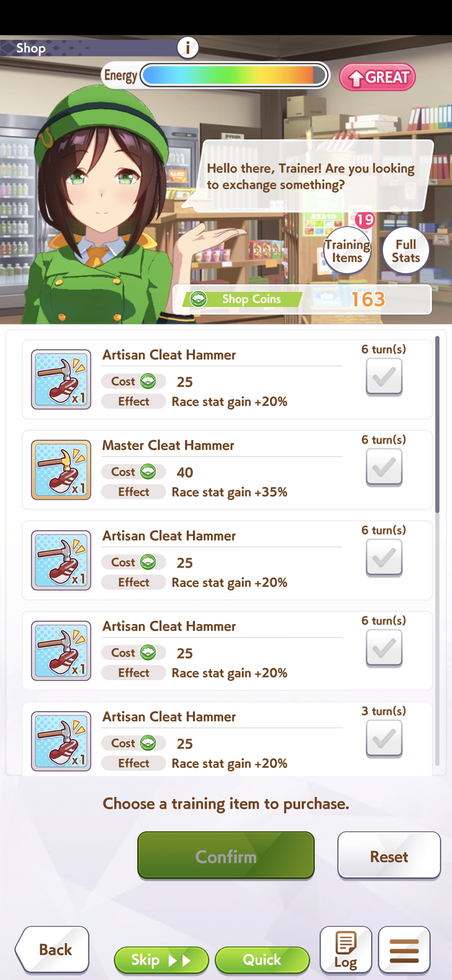The width and height of the screenshot is (452, 980).
Task: Check the first Artisan Cleat Hammer checkbox
Action: coord(384,377)
